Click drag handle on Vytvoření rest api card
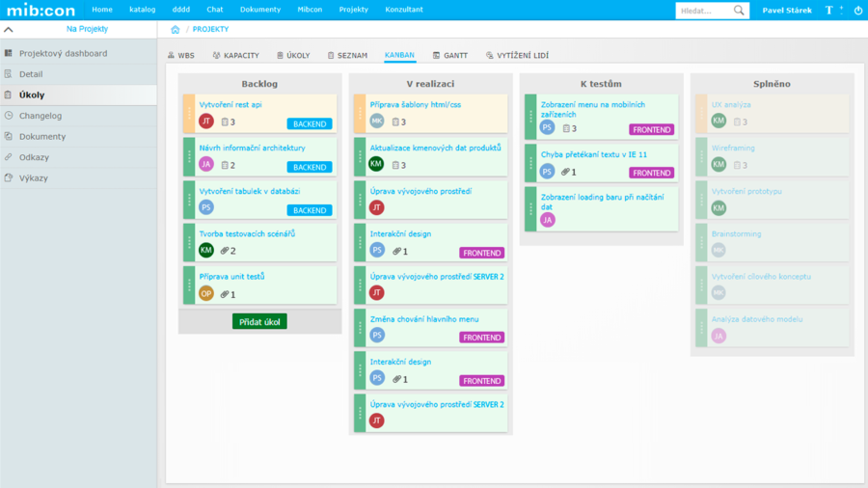This screenshot has height=488, width=868. click(189, 113)
